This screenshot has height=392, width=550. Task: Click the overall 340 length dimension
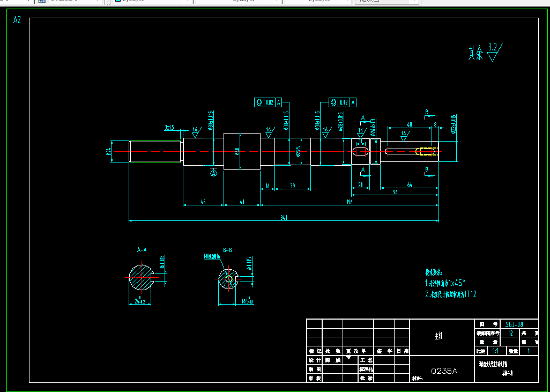tap(284, 218)
